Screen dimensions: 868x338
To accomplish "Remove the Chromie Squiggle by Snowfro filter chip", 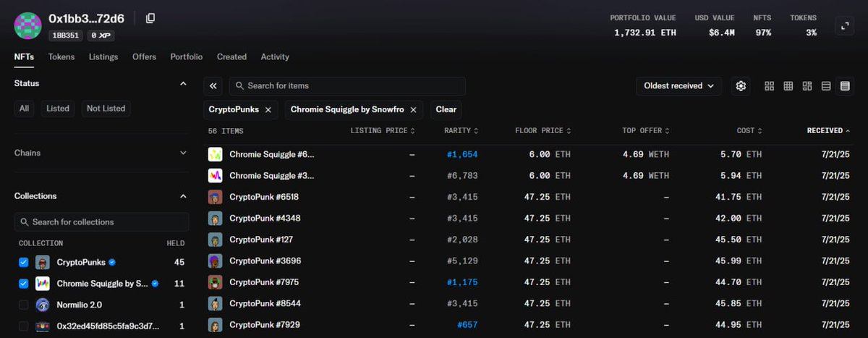I will click(x=413, y=109).
